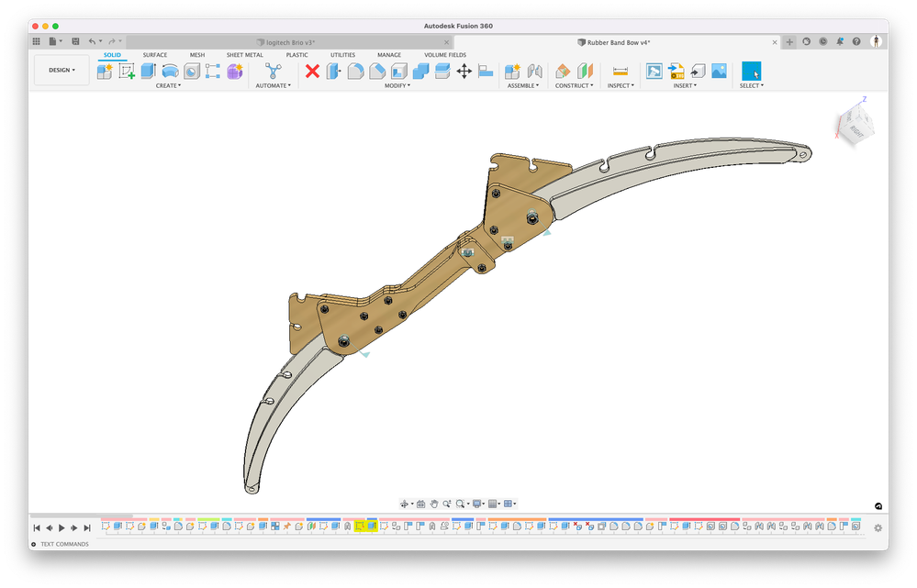Viewport: 917px width, 588px height.
Task: Expand the CREATE menu
Action: point(168,86)
